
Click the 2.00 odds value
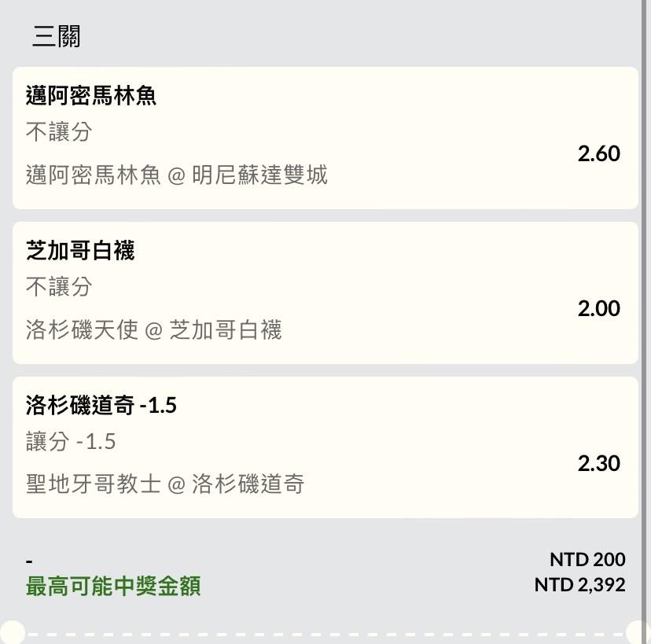(598, 308)
